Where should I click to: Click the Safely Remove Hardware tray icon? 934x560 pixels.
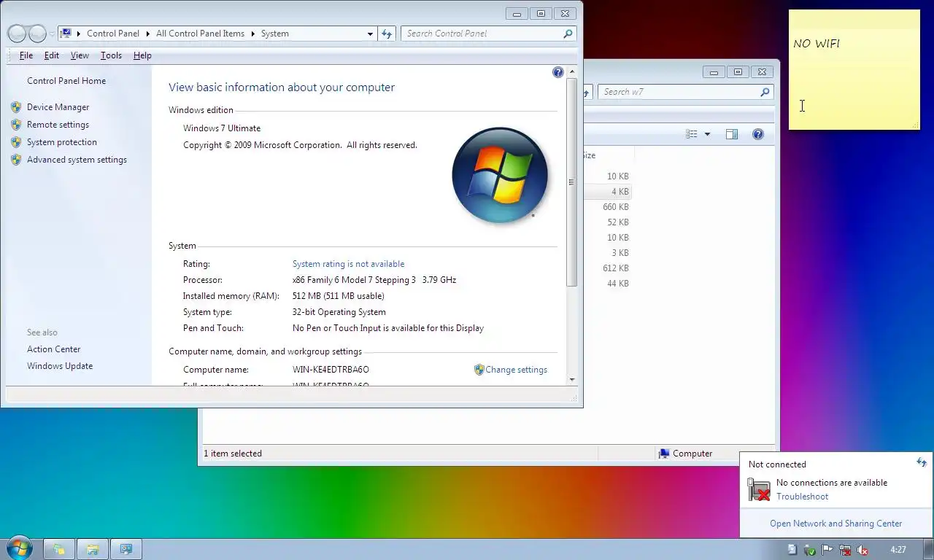pyautogui.click(x=810, y=550)
